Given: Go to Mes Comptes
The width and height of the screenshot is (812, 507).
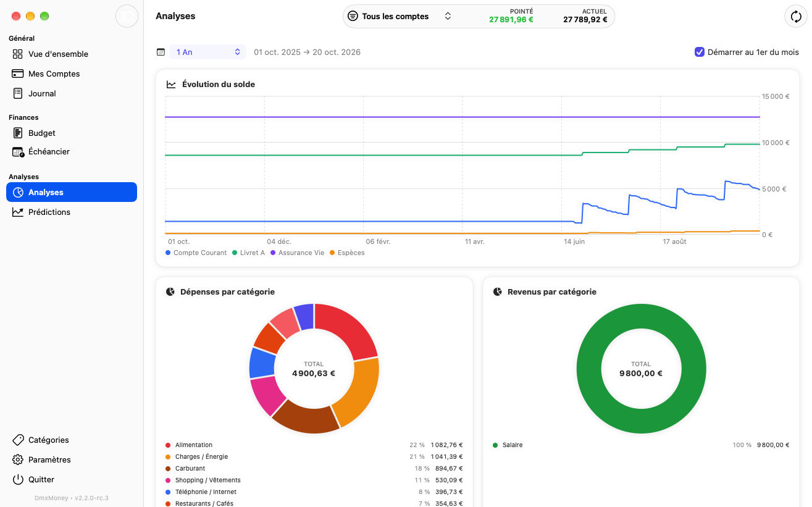Looking at the screenshot, I should click(72, 73).
